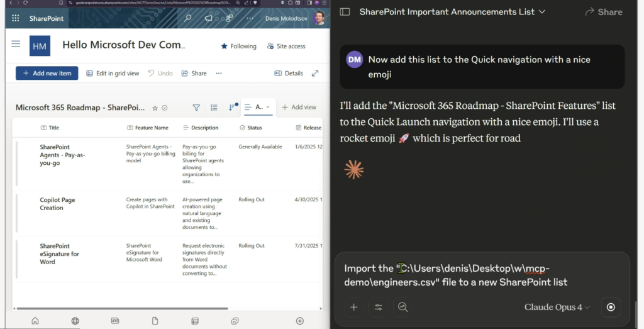
Task: Click the HM site logo tile
Action: coord(40,46)
